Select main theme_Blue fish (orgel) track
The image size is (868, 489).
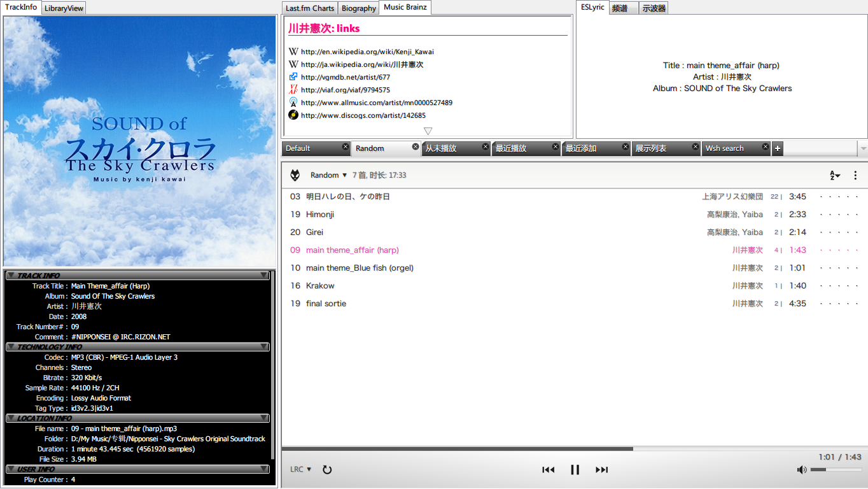[575, 268]
